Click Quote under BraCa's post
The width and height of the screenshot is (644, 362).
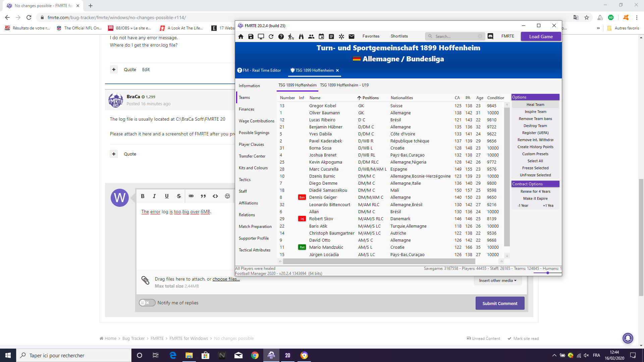coord(130,154)
